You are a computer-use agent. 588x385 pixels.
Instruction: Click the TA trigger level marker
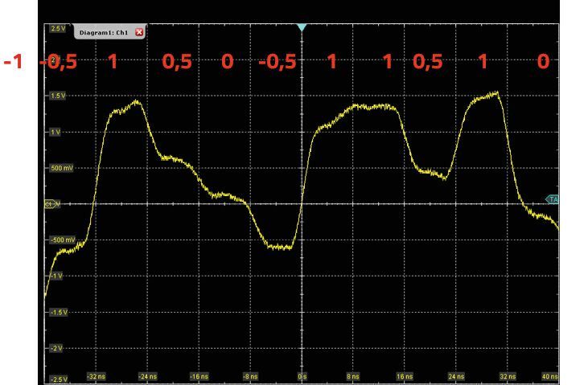tap(552, 199)
